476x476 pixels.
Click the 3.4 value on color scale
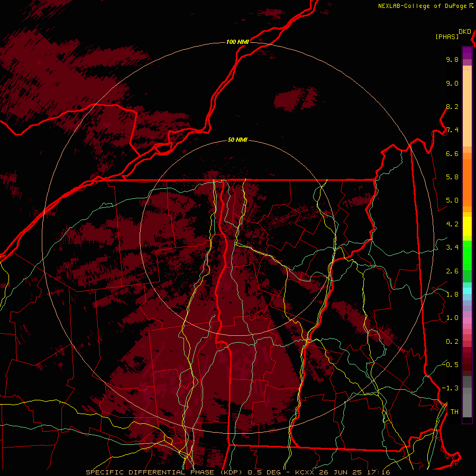pos(452,248)
